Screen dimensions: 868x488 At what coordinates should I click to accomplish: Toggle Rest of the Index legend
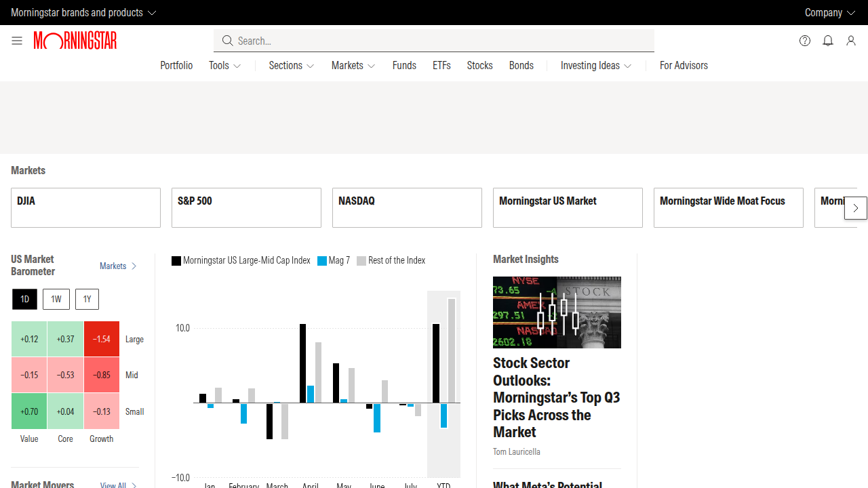click(x=391, y=260)
